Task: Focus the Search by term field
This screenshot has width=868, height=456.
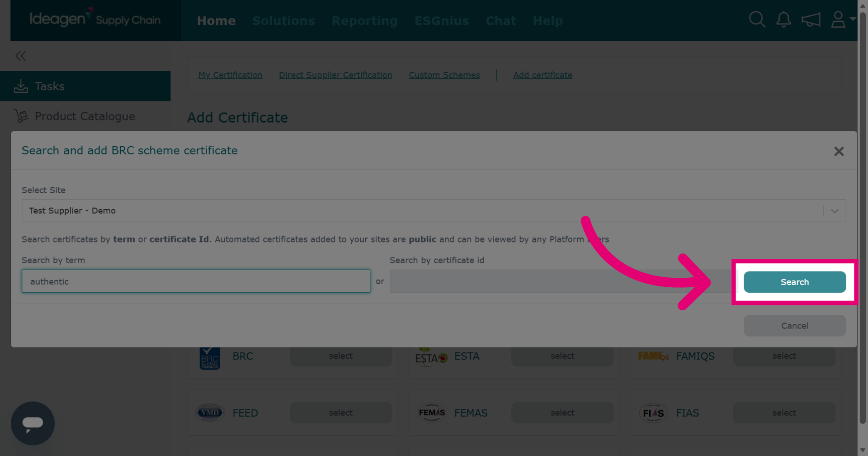Action: coord(196,281)
